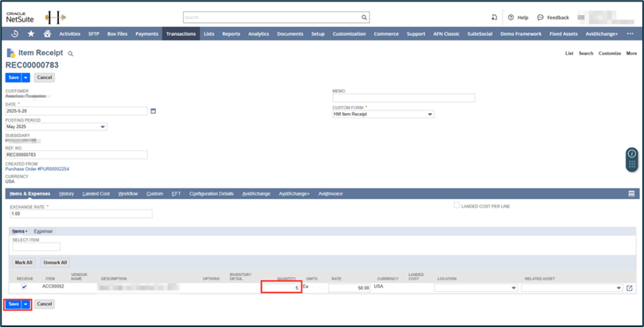Open the Fixed Assets menu
The image size is (644, 327).
click(x=564, y=34)
